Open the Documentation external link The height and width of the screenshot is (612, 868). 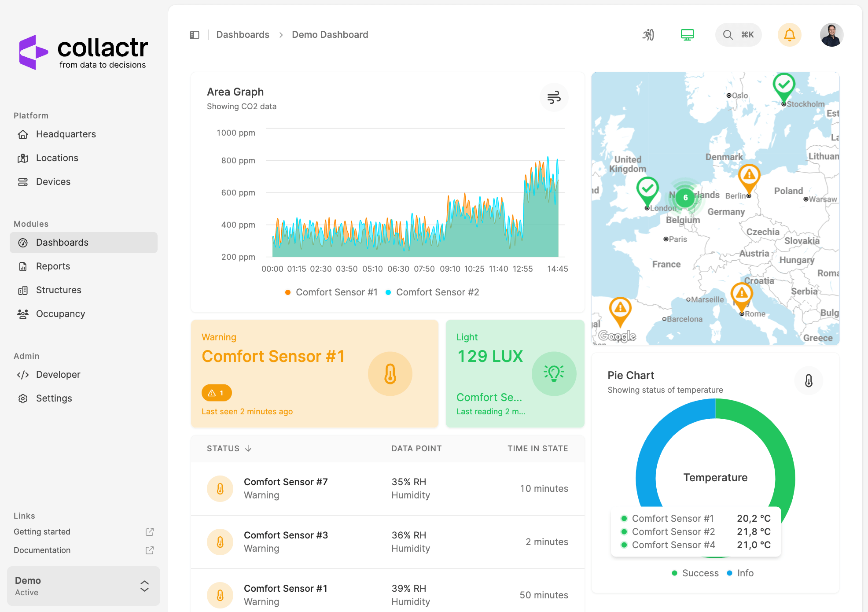149,550
